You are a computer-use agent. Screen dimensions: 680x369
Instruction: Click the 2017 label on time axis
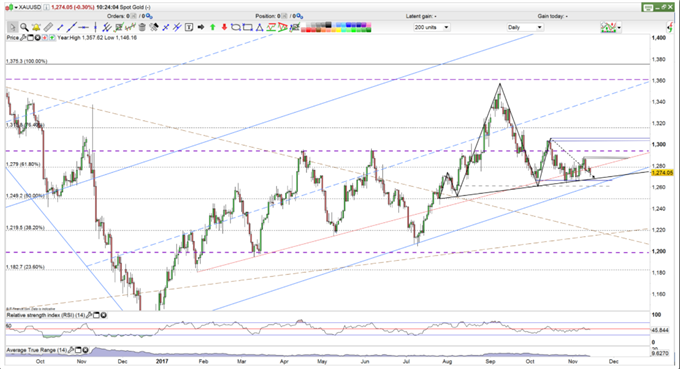click(x=162, y=361)
